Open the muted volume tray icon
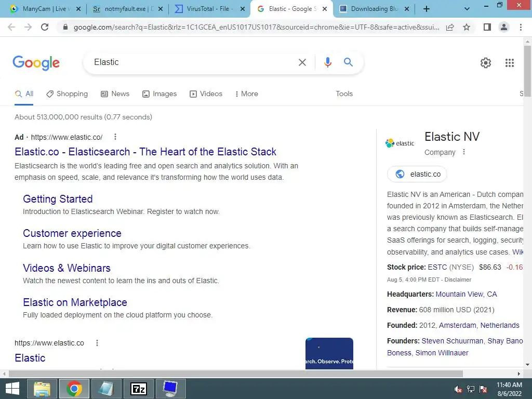Viewport: 532px width, 399px height. pos(458,389)
